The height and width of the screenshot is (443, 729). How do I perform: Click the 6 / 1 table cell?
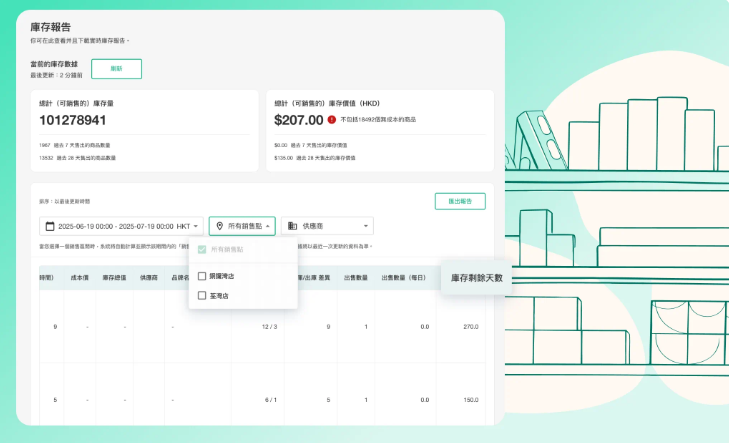pyautogui.click(x=271, y=400)
